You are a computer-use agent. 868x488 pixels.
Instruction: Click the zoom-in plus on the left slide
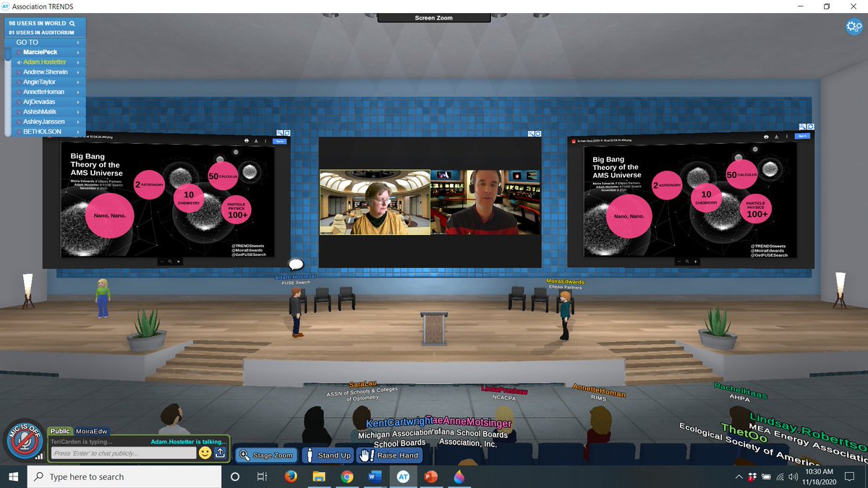click(x=178, y=262)
